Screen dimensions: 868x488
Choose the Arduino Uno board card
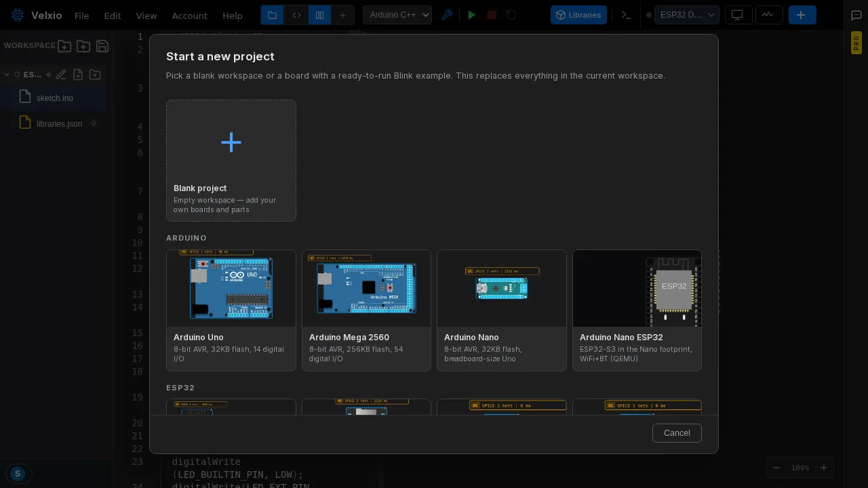(x=231, y=310)
